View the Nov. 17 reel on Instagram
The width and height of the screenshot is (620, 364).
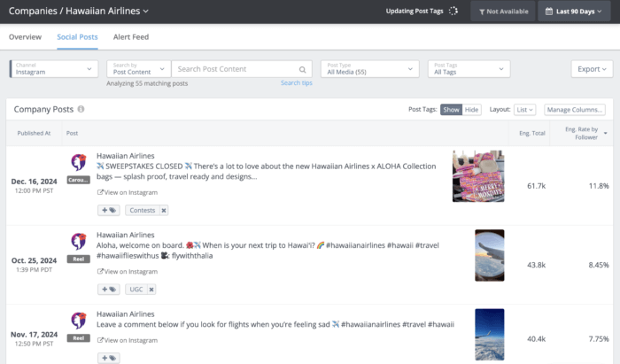128,340
